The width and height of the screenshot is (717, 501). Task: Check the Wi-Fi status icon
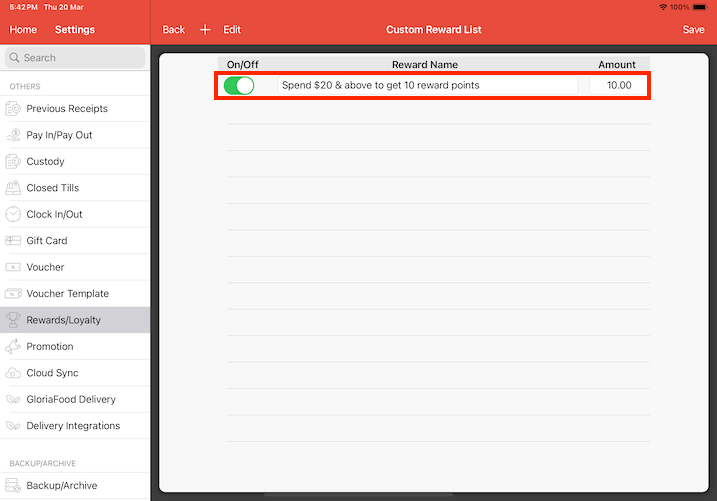[663, 7]
